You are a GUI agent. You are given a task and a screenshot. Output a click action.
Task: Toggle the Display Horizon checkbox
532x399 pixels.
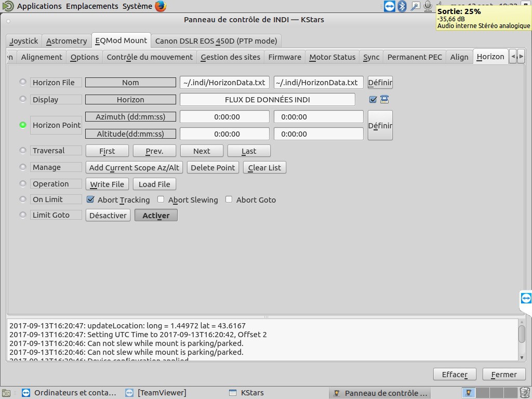pos(373,99)
